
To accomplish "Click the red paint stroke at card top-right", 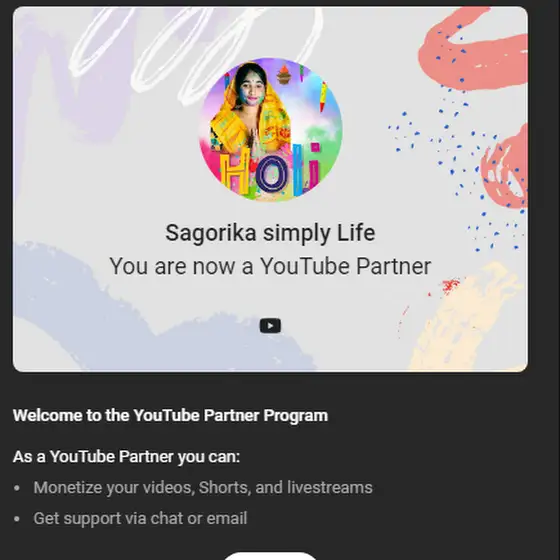I will (x=474, y=50).
